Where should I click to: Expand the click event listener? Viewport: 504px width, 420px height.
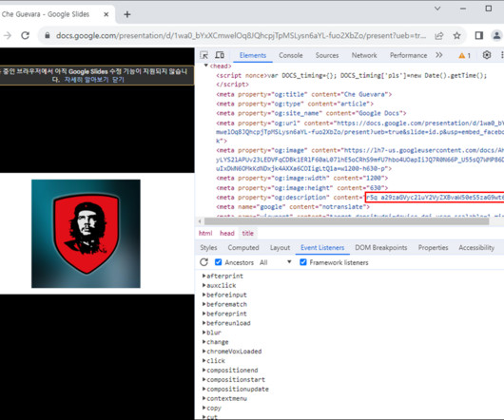tap(204, 360)
